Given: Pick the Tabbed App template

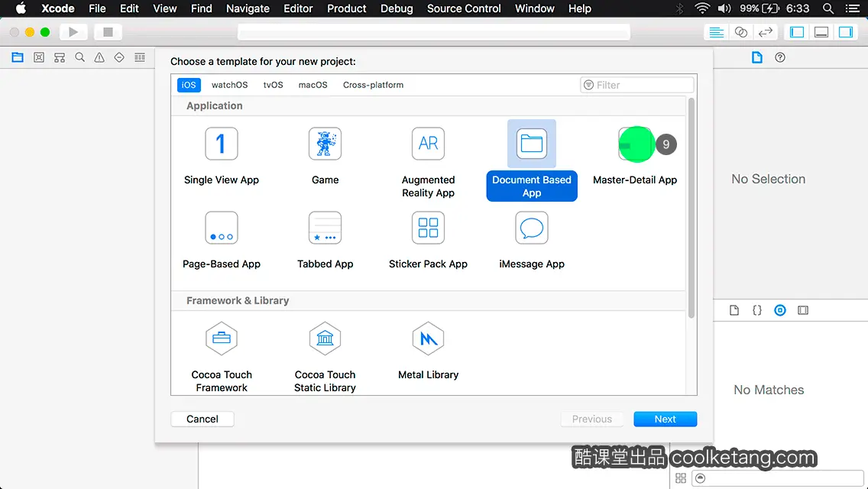Looking at the screenshot, I should tap(325, 240).
